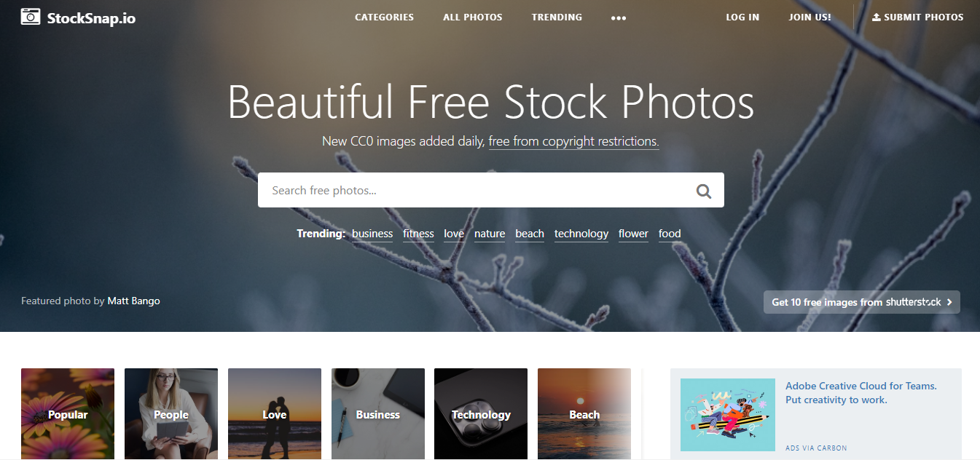
Task: Select the trending tag 'nature'
Action: pos(490,234)
